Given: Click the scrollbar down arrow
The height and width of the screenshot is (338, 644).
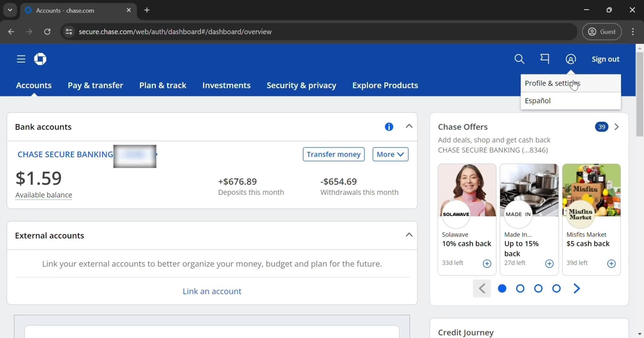Looking at the screenshot, I should pyautogui.click(x=640, y=334).
